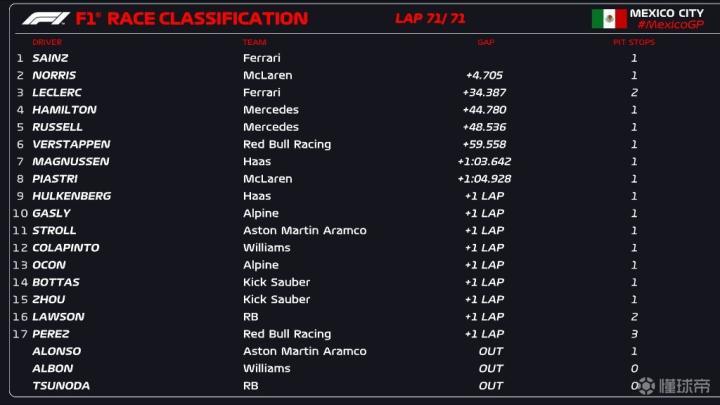This screenshot has height=405, width=720.
Task: Click the RACE CLASSIFICATION title
Action: tap(207, 18)
